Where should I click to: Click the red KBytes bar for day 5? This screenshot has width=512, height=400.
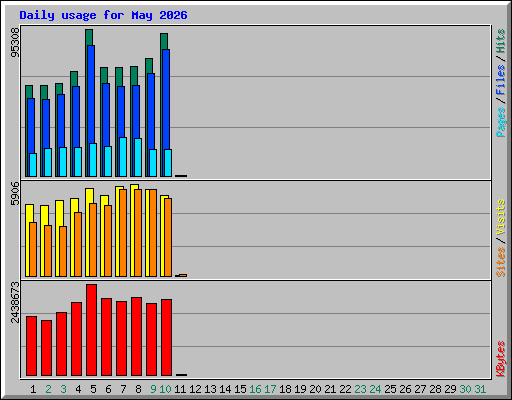[x=91, y=330]
